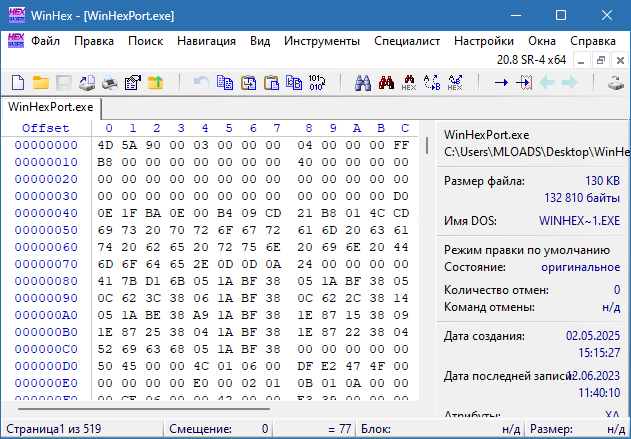Select offset row 00000000
The width and height of the screenshot is (631, 439).
(46, 145)
